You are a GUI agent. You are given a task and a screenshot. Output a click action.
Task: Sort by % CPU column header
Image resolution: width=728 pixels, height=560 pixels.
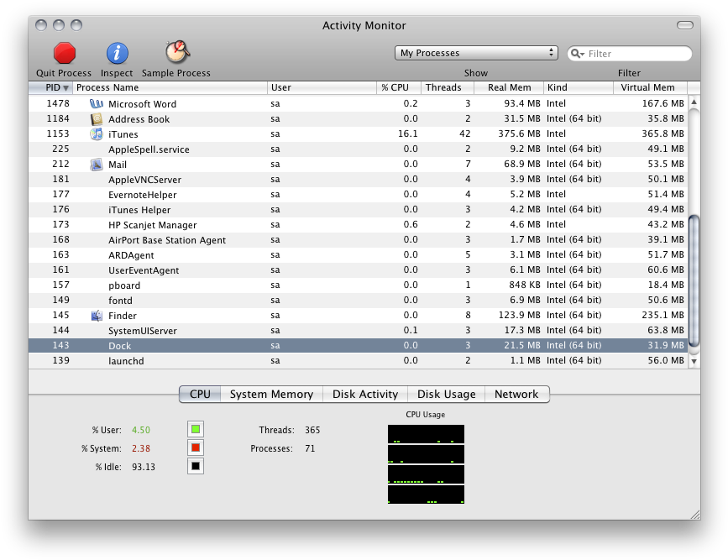tap(398, 87)
